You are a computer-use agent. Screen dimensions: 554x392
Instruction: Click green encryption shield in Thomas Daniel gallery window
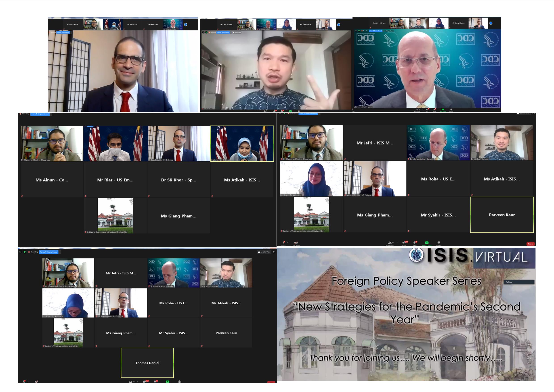25,252
